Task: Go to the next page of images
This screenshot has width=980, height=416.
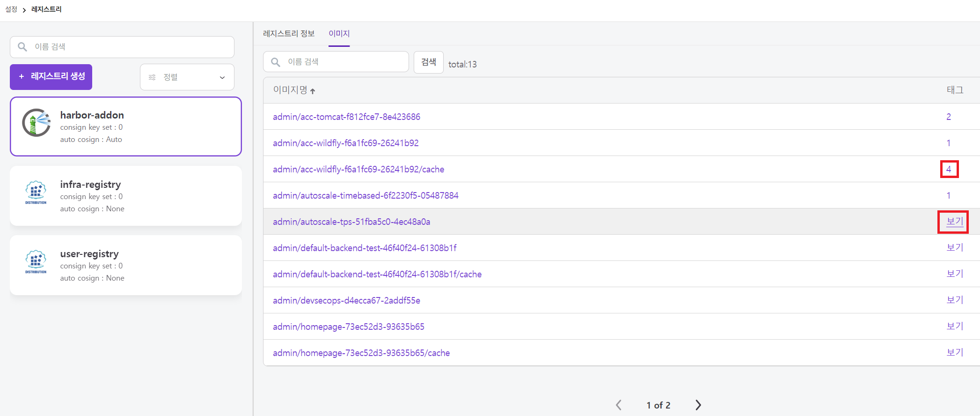Action: (x=698, y=405)
